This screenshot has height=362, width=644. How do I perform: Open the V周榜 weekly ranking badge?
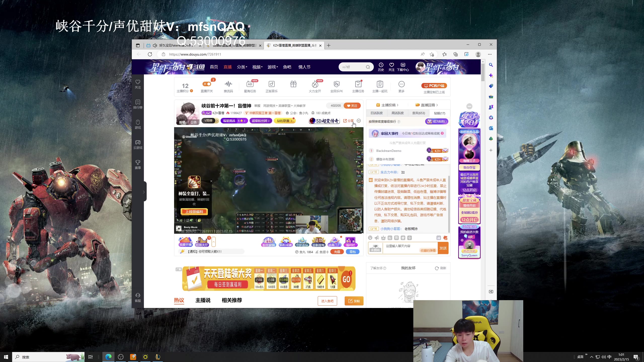pos(210,121)
